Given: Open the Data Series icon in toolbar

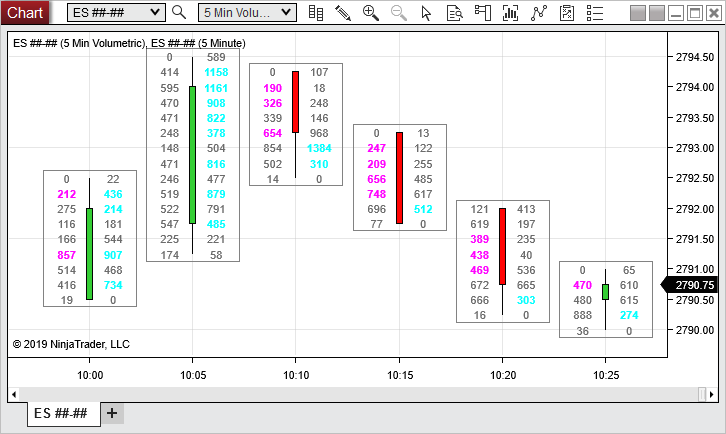Looking at the screenshot, I should (316, 13).
